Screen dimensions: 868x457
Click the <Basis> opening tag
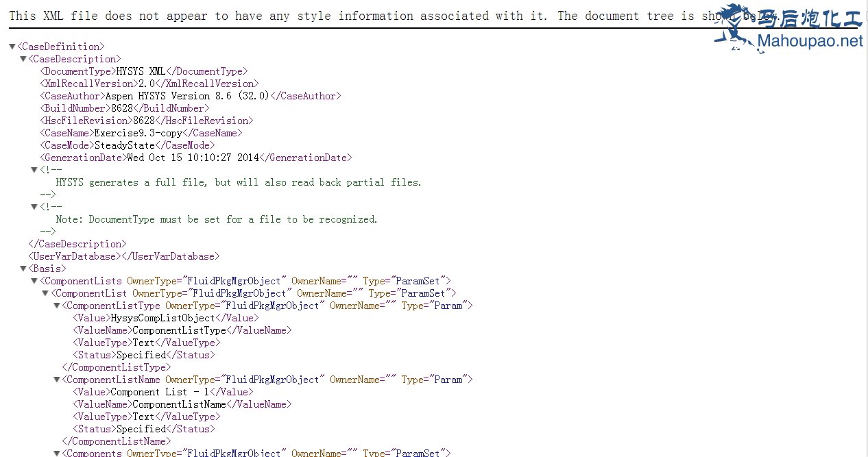click(x=47, y=269)
